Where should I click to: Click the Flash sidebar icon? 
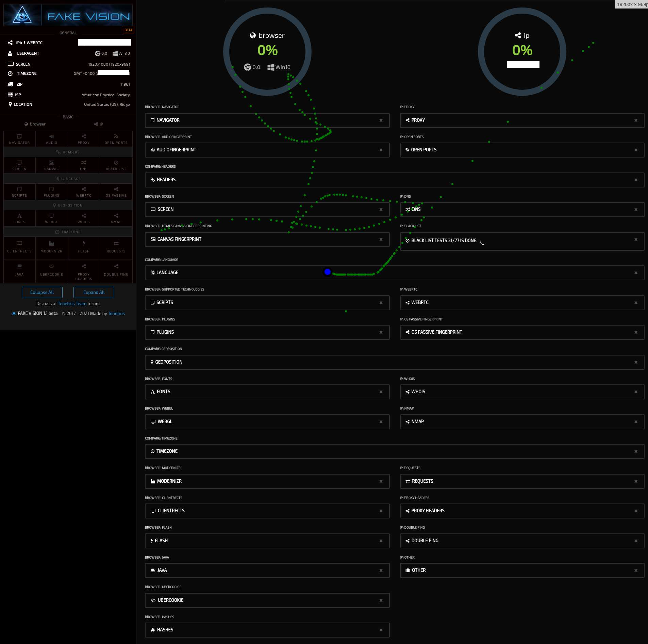point(84,246)
